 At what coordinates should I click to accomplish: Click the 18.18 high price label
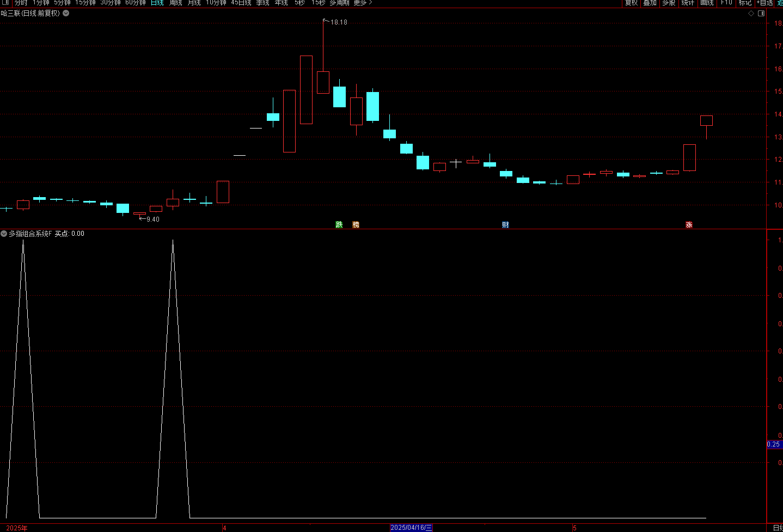pos(339,22)
